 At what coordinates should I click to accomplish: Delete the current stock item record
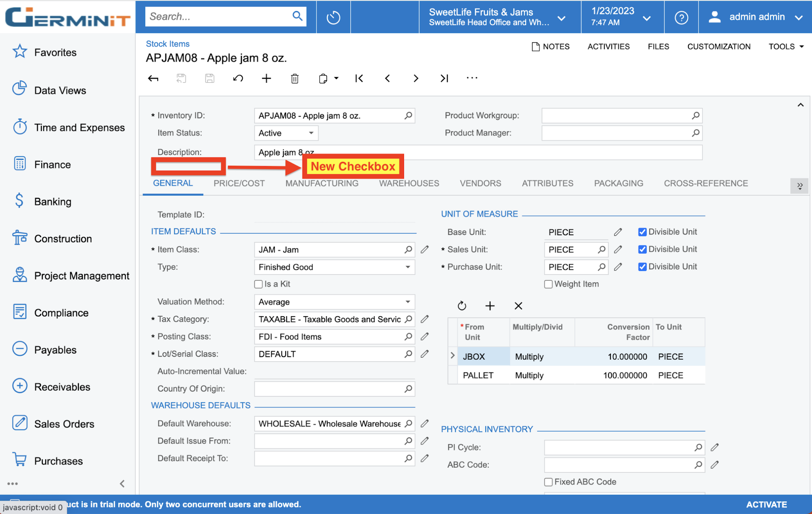pyautogui.click(x=294, y=78)
